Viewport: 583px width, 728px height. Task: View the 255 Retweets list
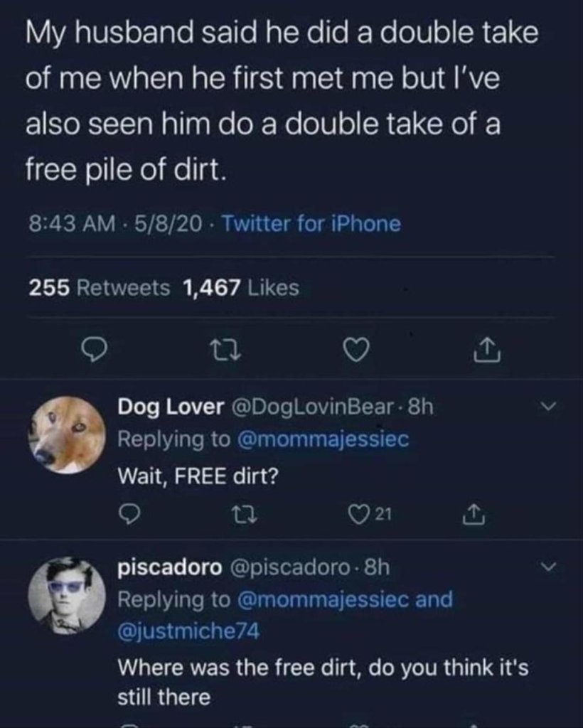100,287
